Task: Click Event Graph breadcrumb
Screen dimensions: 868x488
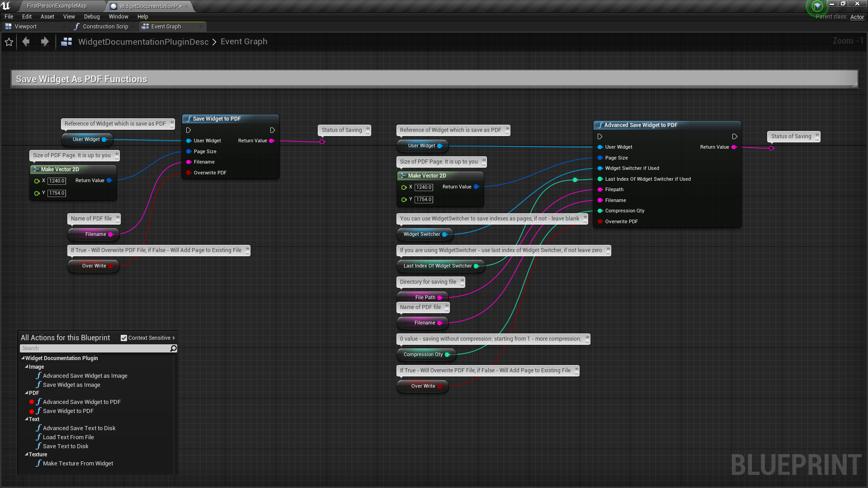Action: [244, 42]
